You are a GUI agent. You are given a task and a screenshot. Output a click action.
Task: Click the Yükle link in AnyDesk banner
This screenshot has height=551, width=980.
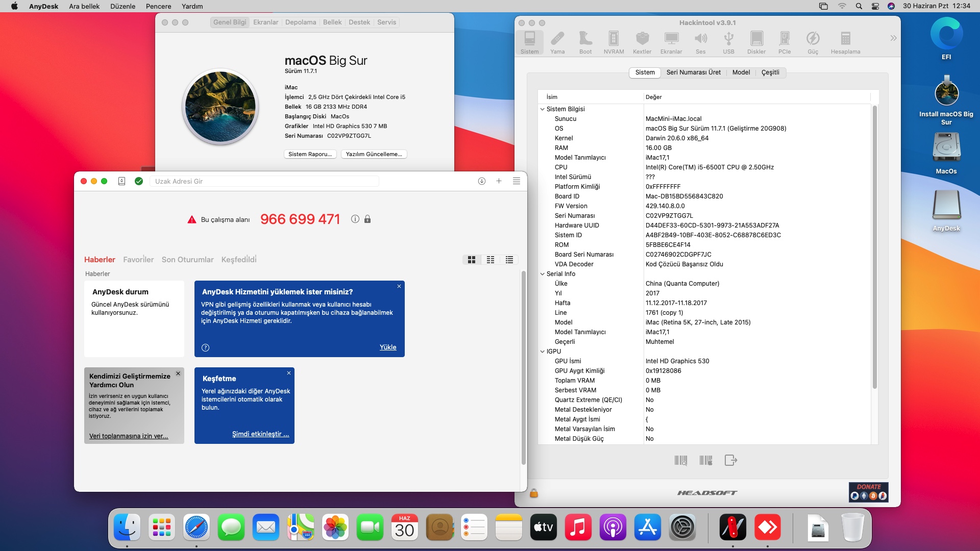click(387, 347)
